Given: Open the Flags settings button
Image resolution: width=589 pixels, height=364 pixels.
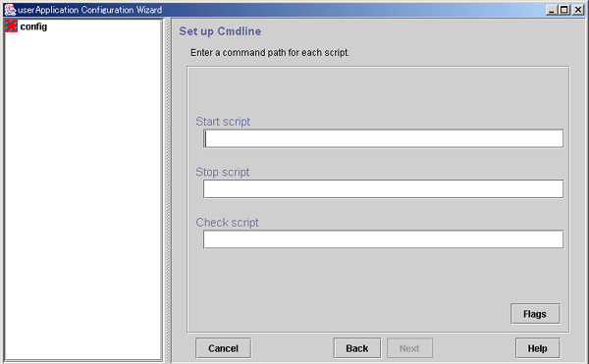Looking at the screenshot, I should [535, 314].
